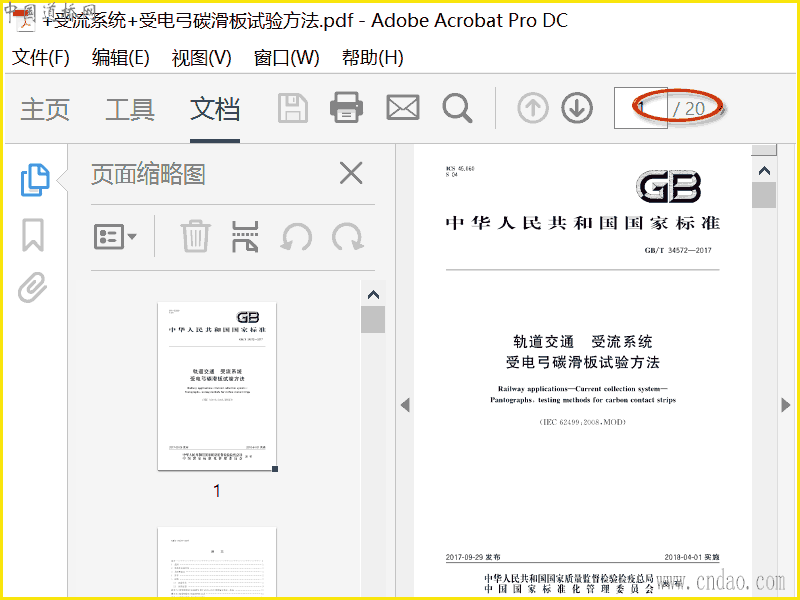Switch to the 工具 tab
This screenshot has width=800, height=600.
pos(130,109)
